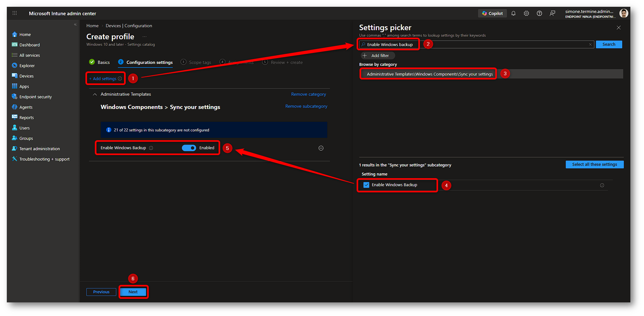This screenshot has height=316, width=644.
Task: Go to the Review + create step
Action: (282, 62)
